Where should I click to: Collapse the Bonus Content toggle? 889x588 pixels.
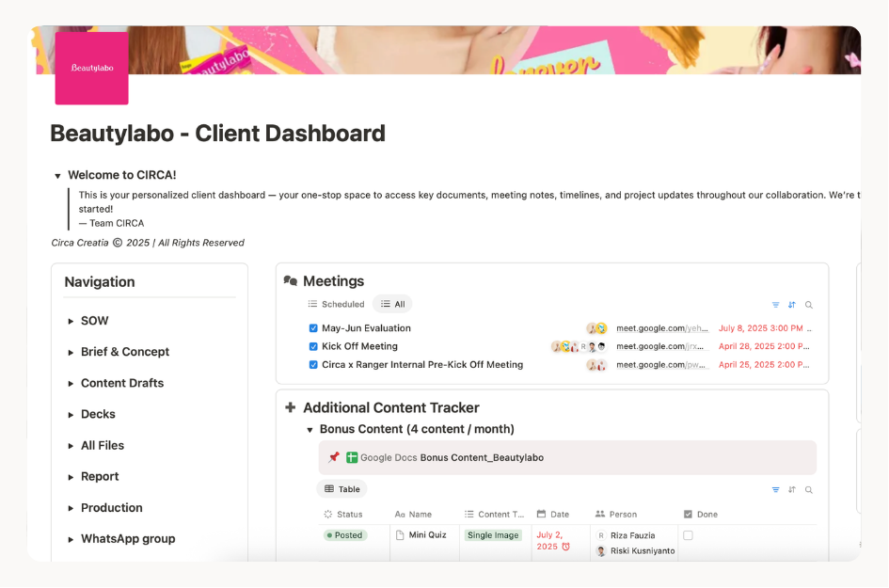click(310, 430)
